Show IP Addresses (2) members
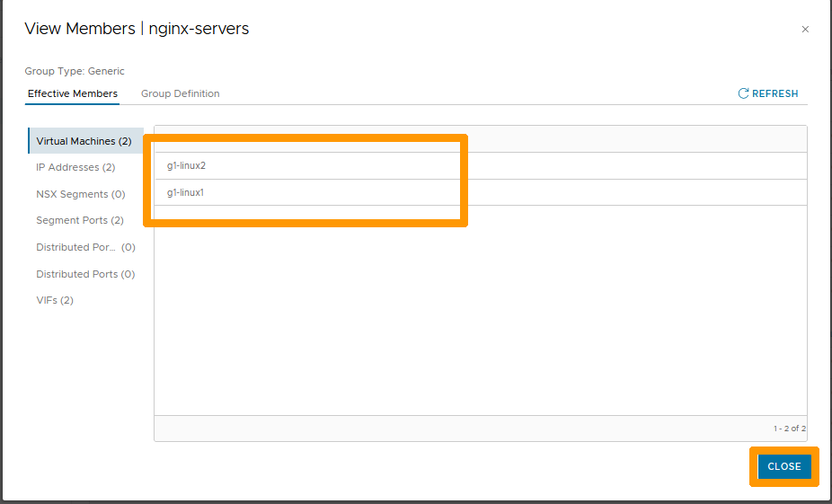Screen dimensions: 832x504 pyautogui.click(x=75, y=167)
